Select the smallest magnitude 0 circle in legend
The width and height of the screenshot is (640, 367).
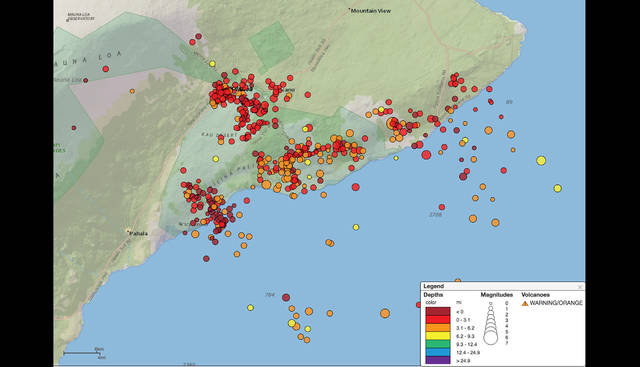(491, 304)
